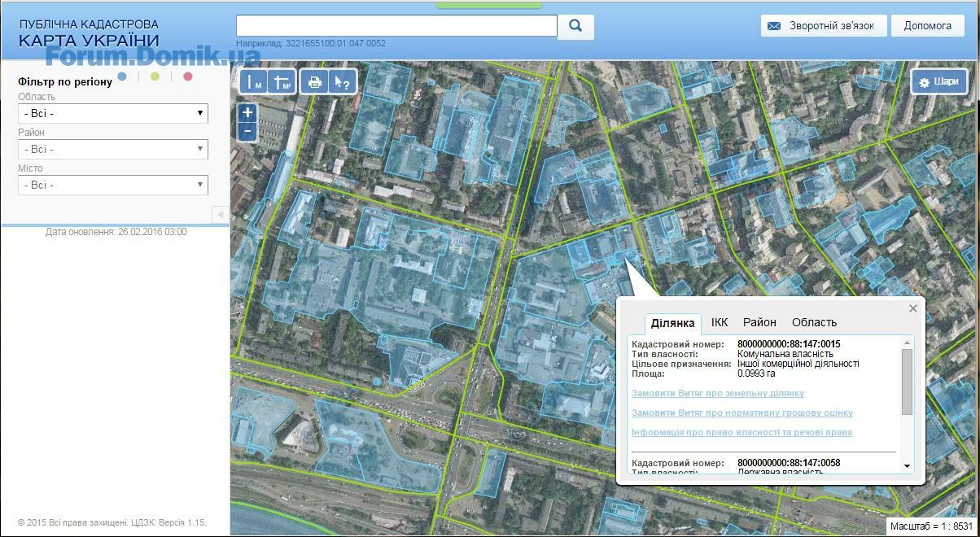This screenshot has width=980, height=537.
Task: Open link Замовити Витяг про земельну ділянку
Action: click(x=718, y=393)
